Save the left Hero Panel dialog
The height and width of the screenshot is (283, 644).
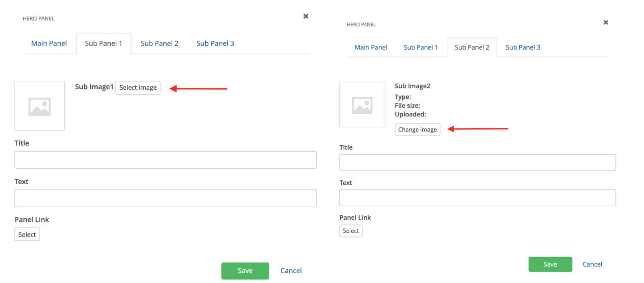245,271
